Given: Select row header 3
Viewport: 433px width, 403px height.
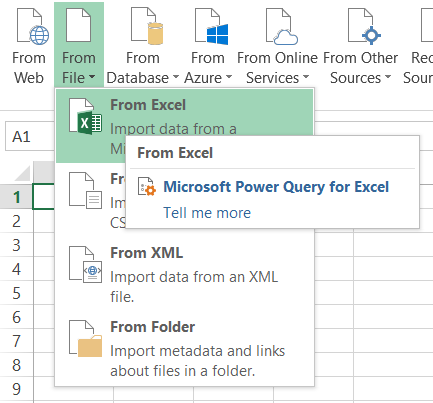Looking at the screenshot, I should pos(17,245).
